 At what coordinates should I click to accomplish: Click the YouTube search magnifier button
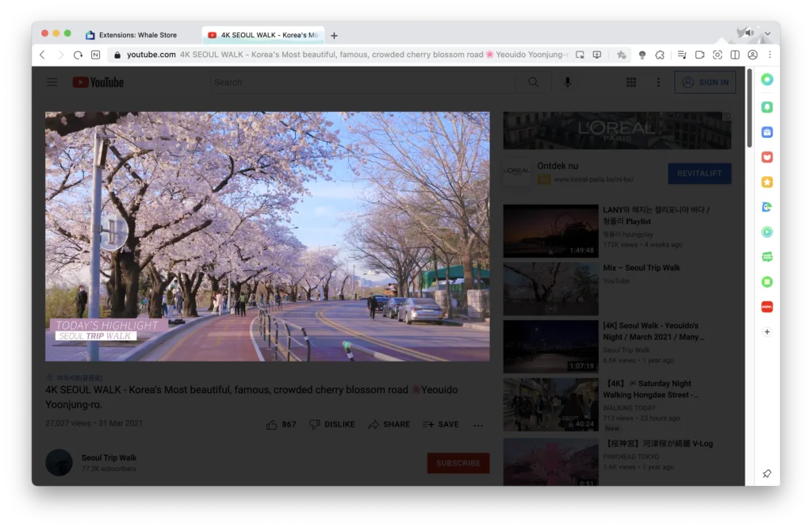coord(533,82)
